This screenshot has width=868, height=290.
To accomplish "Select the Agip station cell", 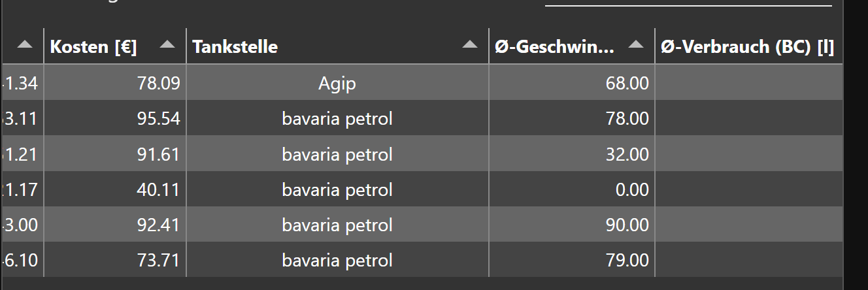I will 337,83.
